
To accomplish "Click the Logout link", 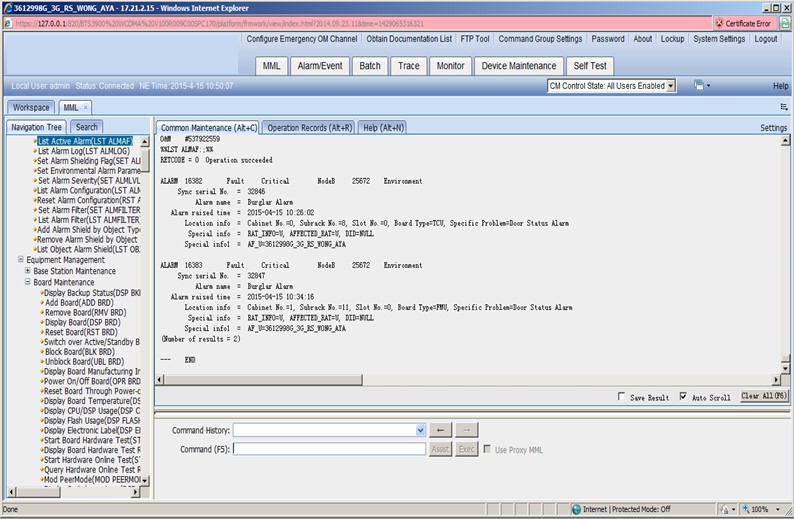I will 765,39.
